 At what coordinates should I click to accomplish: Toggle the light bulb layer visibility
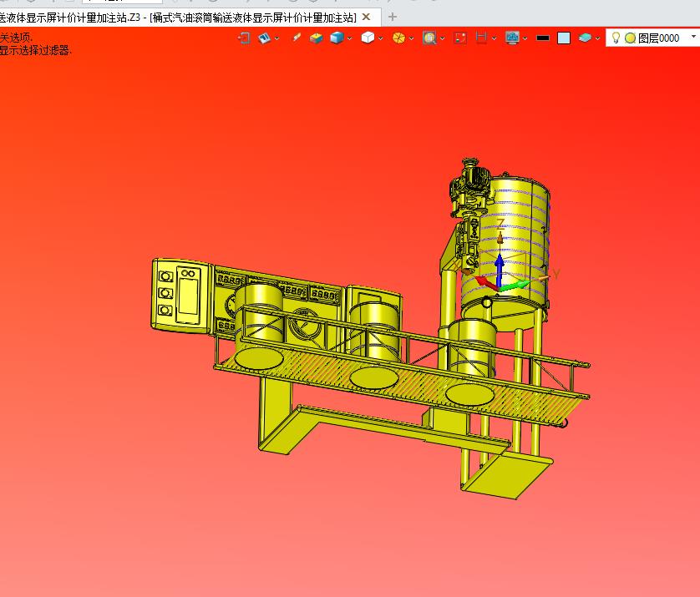(616, 38)
